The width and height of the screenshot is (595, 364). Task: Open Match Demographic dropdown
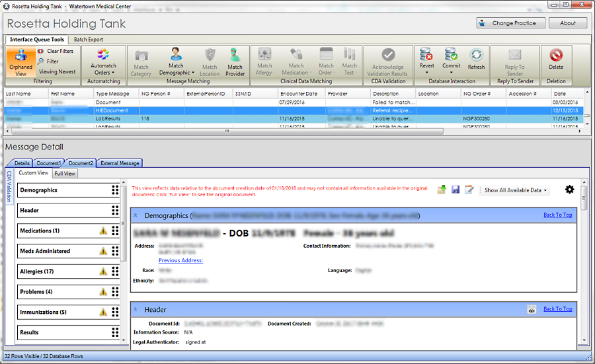click(177, 69)
